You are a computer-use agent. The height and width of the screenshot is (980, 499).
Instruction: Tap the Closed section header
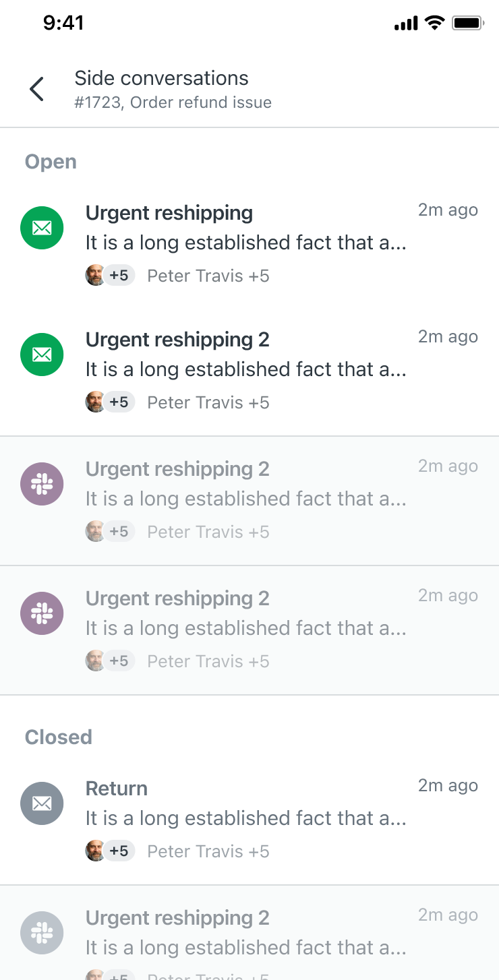tap(59, 737)
